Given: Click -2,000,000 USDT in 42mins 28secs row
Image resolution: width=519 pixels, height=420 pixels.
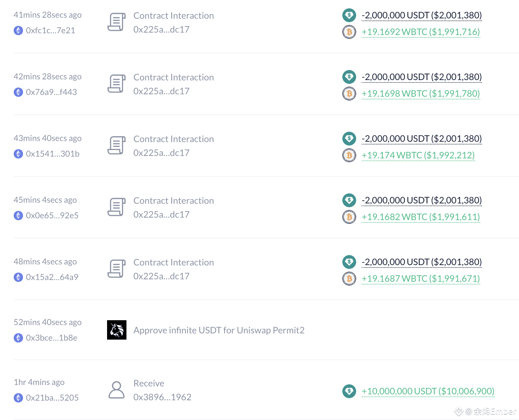Looking at the screenshot, I should pyautogui.click(x=422, y=77).
